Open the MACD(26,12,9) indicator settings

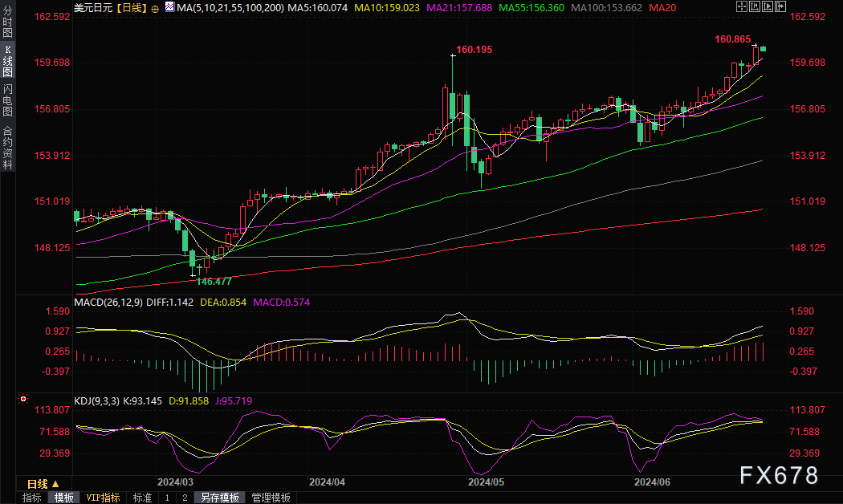coord(108,302)
